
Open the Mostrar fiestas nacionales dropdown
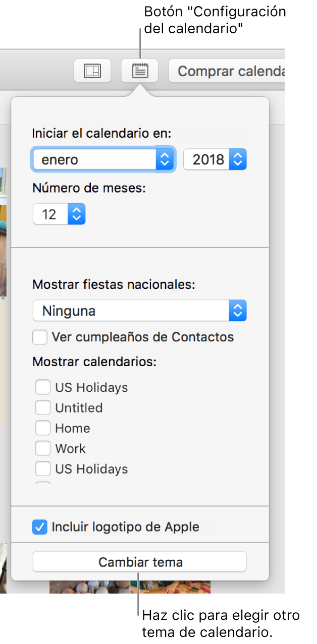[x=139, y=311]
